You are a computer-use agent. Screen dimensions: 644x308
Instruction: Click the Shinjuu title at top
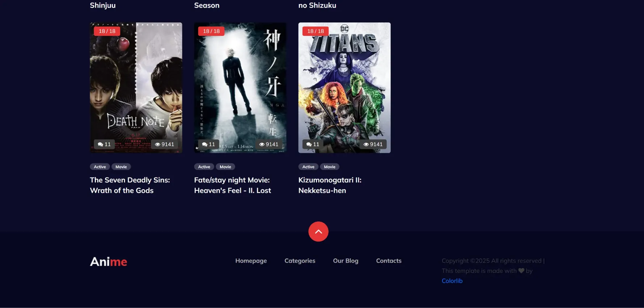103,5
